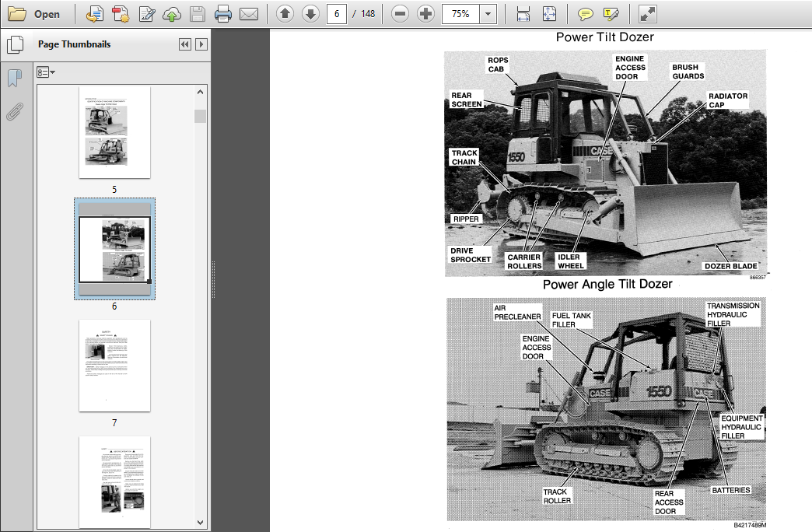The width and height of the screenshot is (812, 532).
Task: Click the REAR ACCESS DOOR label
Action: point(668,502)
